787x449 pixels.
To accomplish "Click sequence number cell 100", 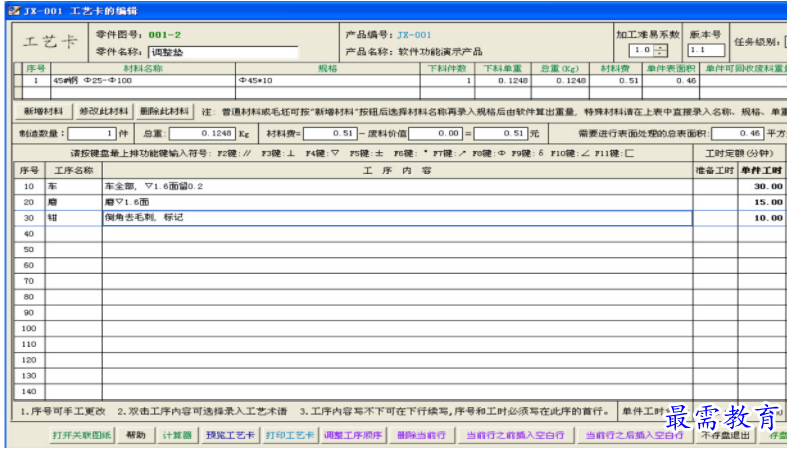I will tap(29, 328).
